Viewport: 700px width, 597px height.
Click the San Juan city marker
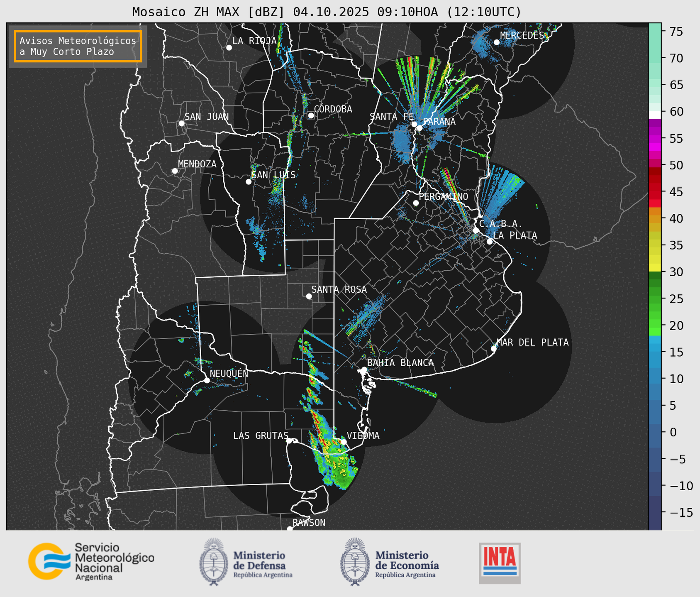coord(181,123)
